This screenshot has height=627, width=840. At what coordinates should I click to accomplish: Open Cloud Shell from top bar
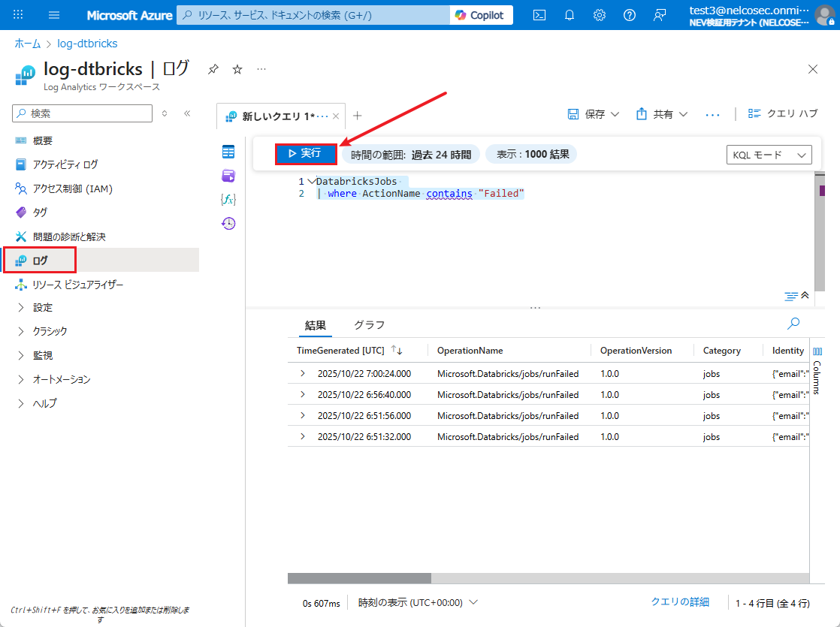click(539, 15)
